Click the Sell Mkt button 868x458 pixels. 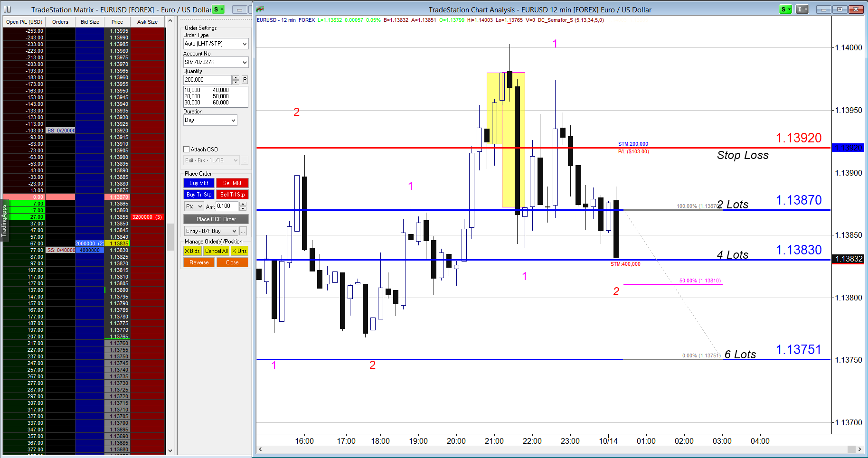(x=232, y=183)
